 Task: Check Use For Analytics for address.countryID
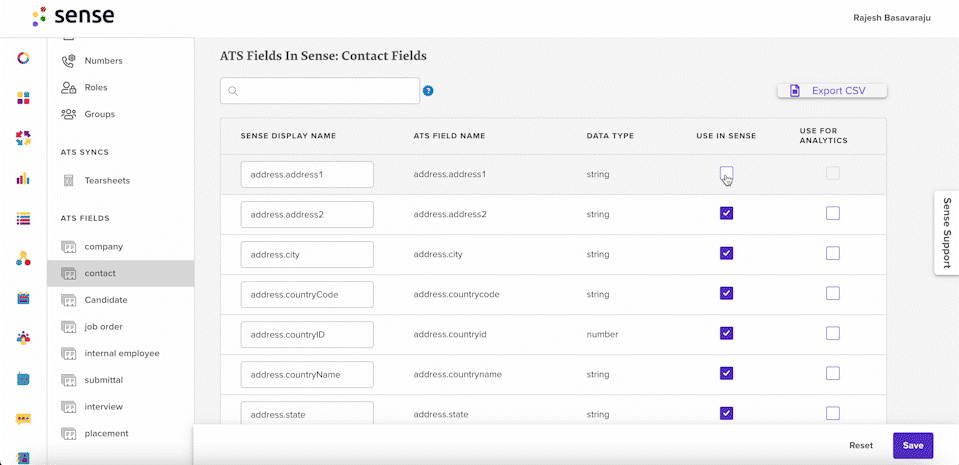(832, 333)
